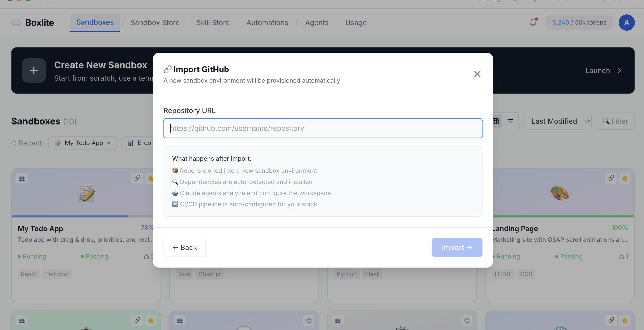Click team icon on third bottom-row card
Screen dimensions: 644x330
(x=338, y=321)
